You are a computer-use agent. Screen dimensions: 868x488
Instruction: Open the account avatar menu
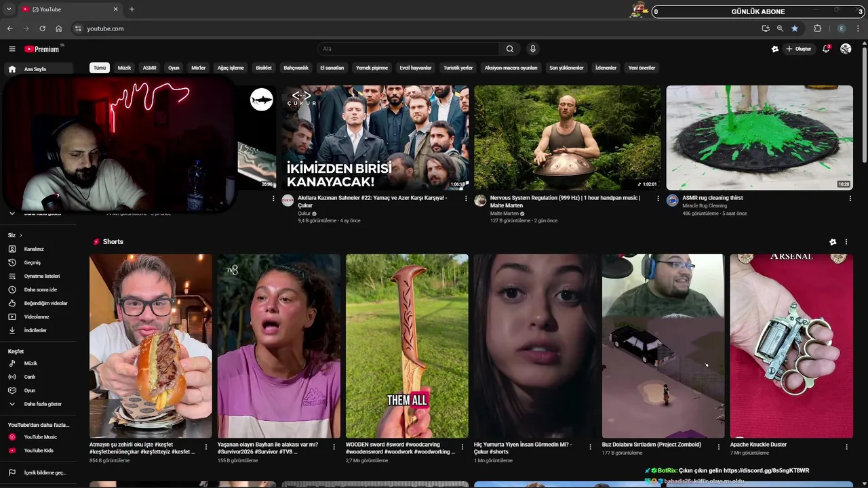coord(846,49)
